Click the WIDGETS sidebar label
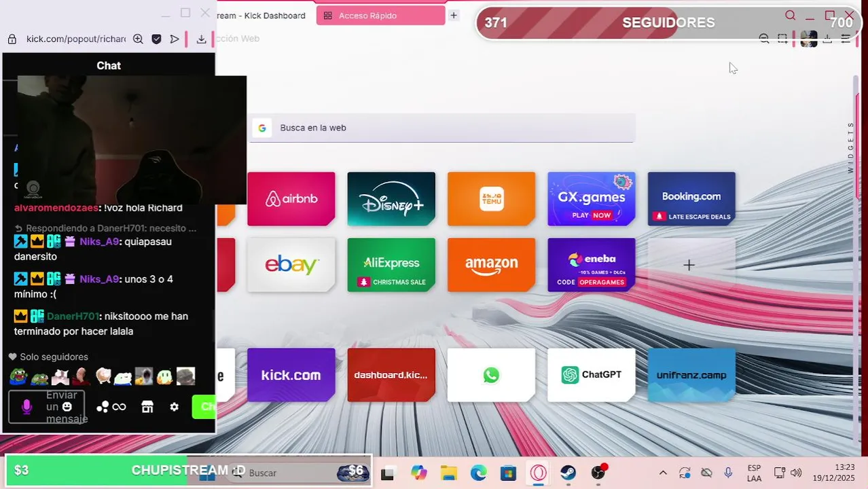 coord(850,147)
